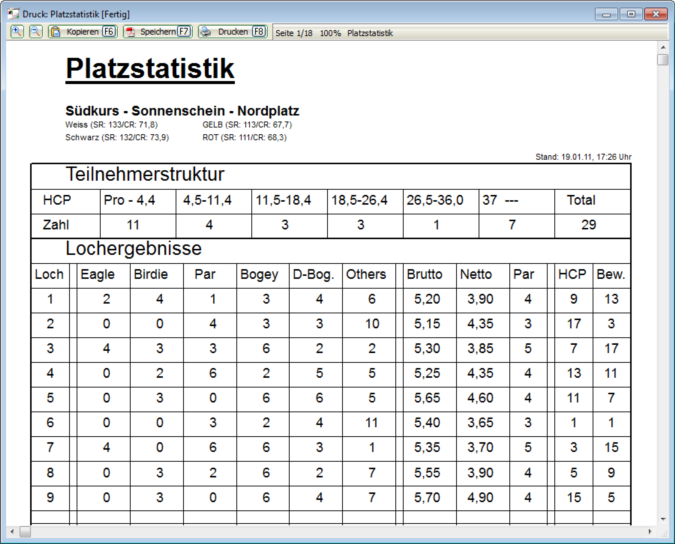The image size is (675, 544).
Task: Click Brutto value '5,15' for hole 2
Action: coord(427,324)
